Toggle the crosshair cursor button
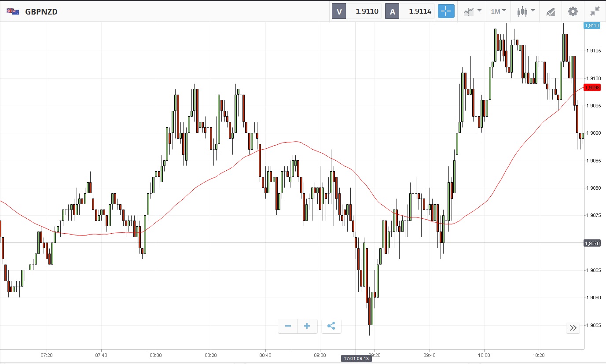The image size is (606, 364). click(446, 11)
